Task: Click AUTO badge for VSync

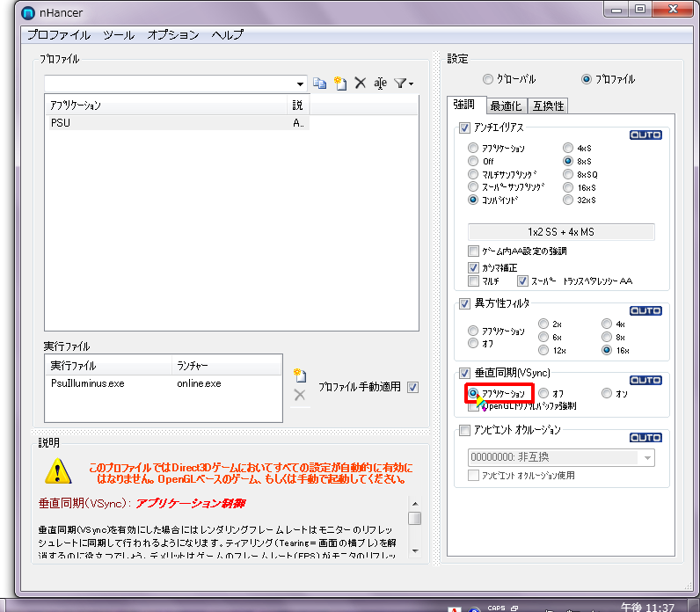Action: tap(645, 381)
